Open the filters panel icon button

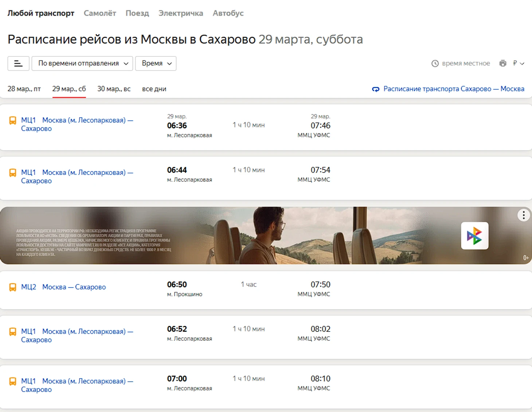point(18,63)
